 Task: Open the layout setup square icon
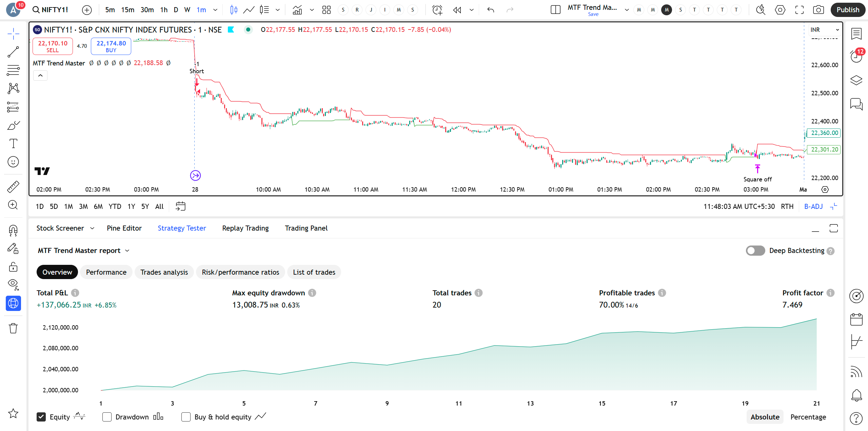[x=556, y=10]
